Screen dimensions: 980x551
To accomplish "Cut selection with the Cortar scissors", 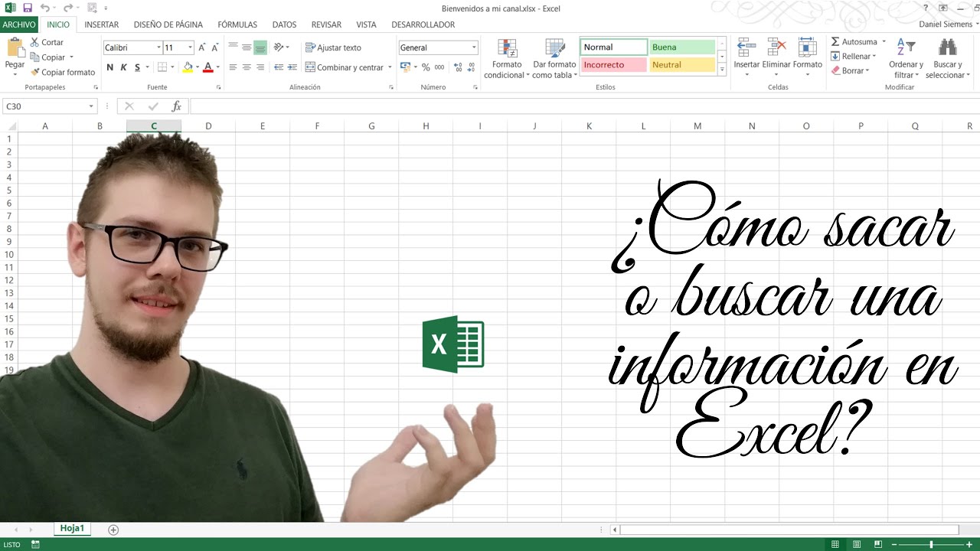I will point(47,42).
